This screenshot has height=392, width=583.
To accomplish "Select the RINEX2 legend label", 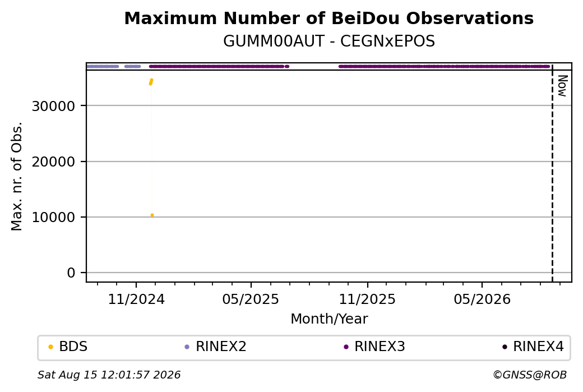I will [x=221, y=347].
